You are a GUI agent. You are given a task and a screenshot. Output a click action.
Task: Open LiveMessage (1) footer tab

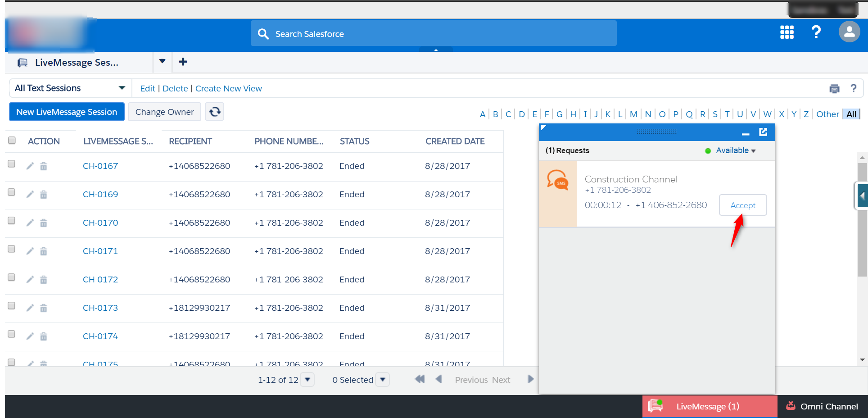pyautogui.click(x=710, y=406)
